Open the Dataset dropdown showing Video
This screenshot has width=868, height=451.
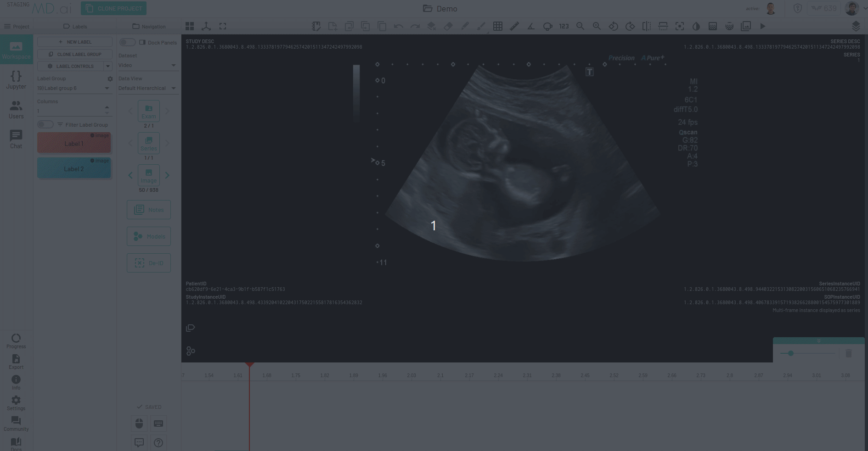tap(148, 65)
